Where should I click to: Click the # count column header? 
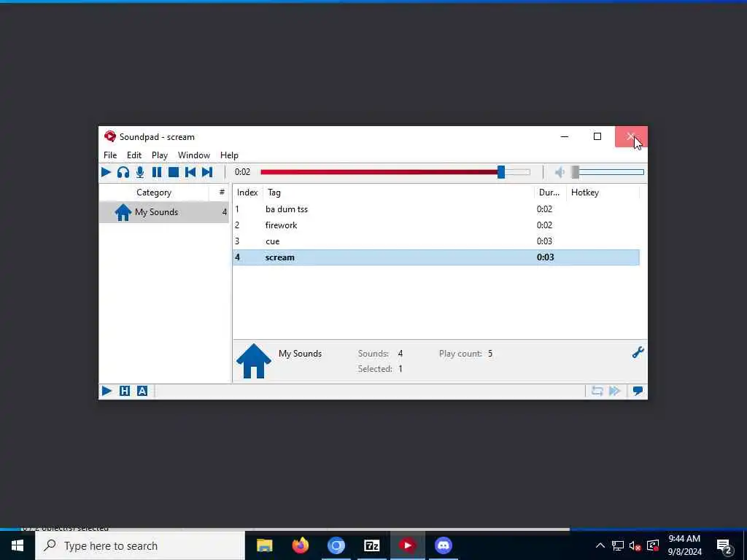coord(221,192)
